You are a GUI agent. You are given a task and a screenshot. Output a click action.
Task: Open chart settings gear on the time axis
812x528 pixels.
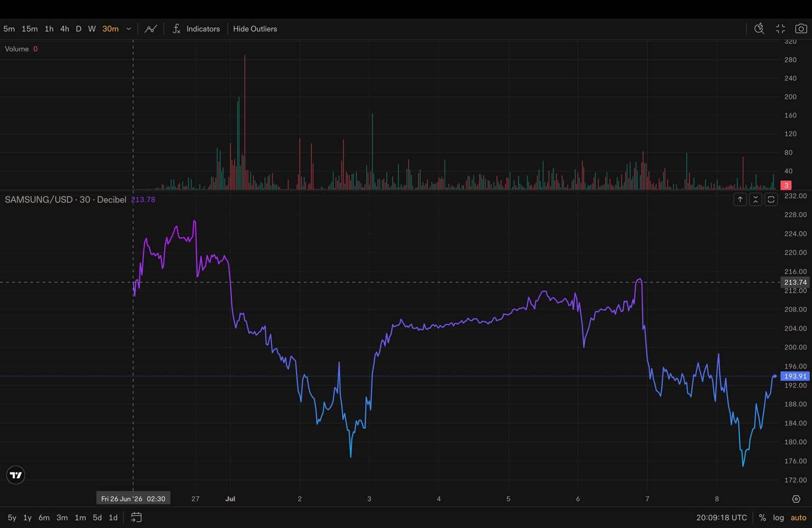tap(796, 499)
